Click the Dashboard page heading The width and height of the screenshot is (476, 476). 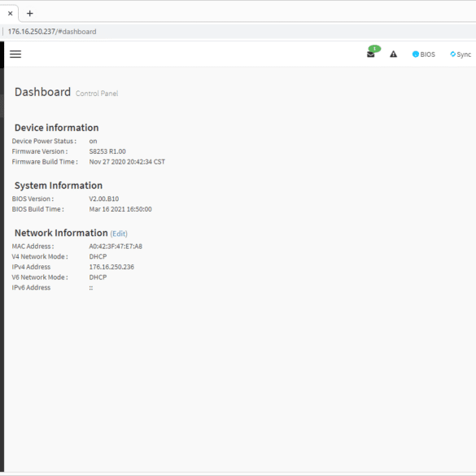[42, 92]
